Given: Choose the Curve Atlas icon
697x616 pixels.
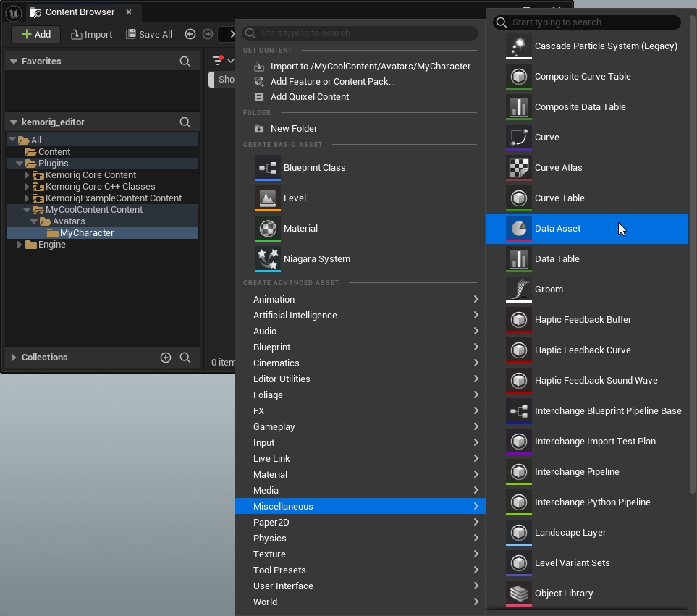Looking at the screenshot, I should (x=518, y=168).
